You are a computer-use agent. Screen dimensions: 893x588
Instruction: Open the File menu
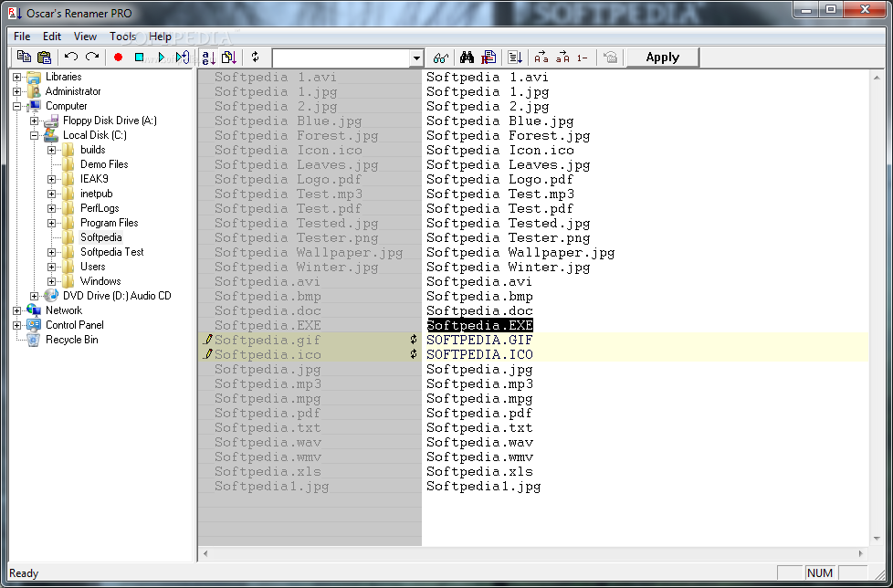tap(22, 37)
